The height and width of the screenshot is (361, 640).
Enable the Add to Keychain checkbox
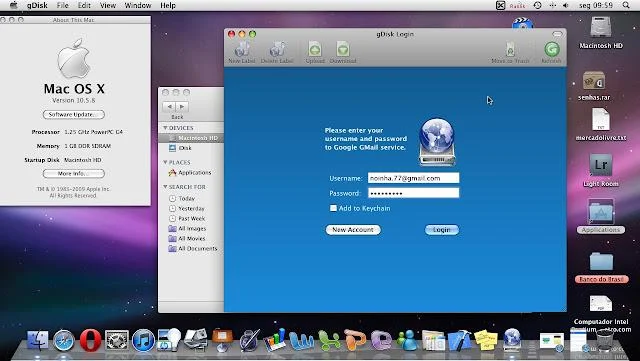point(333,208)
